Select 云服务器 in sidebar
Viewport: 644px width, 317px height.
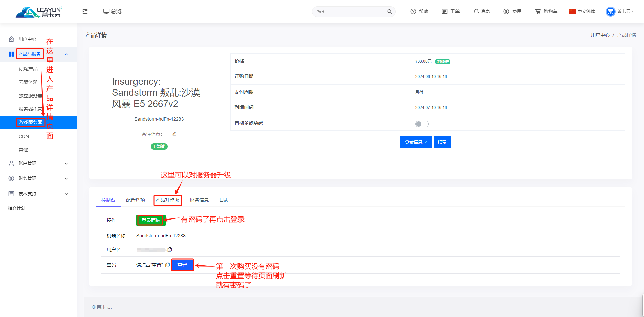coord(28,82)
